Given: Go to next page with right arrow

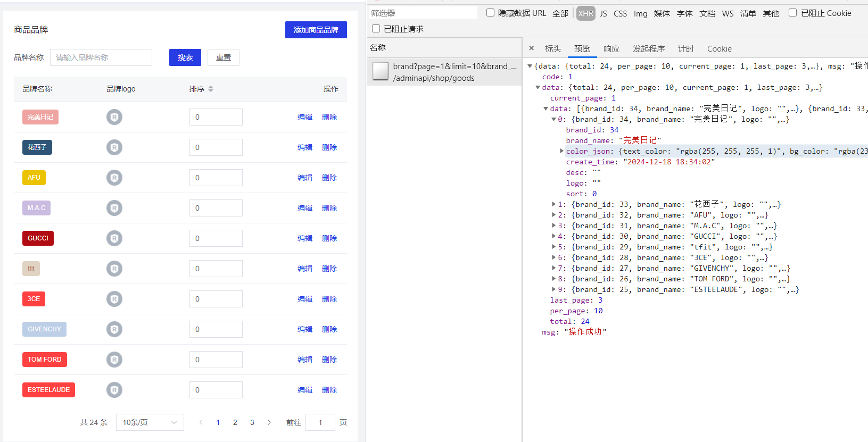Looking at the screenshot, I should pyautogui.click(x=269, y=422).
